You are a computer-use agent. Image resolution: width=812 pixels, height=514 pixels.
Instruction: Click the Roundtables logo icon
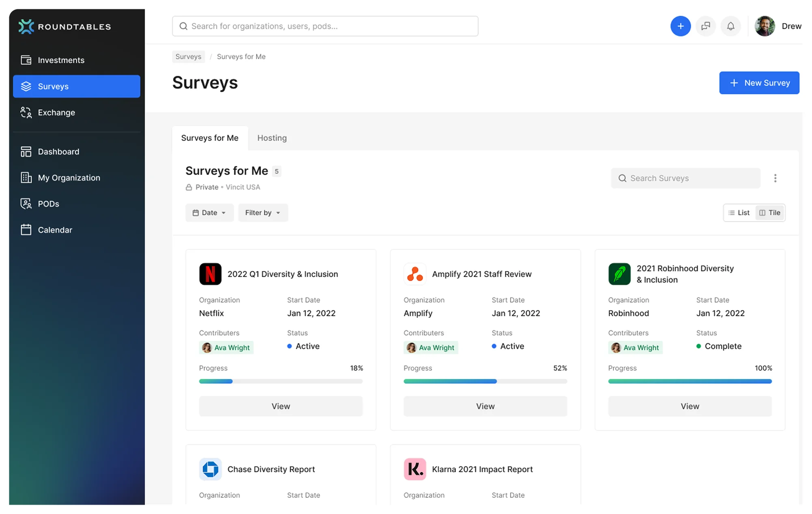pos(26,26)
